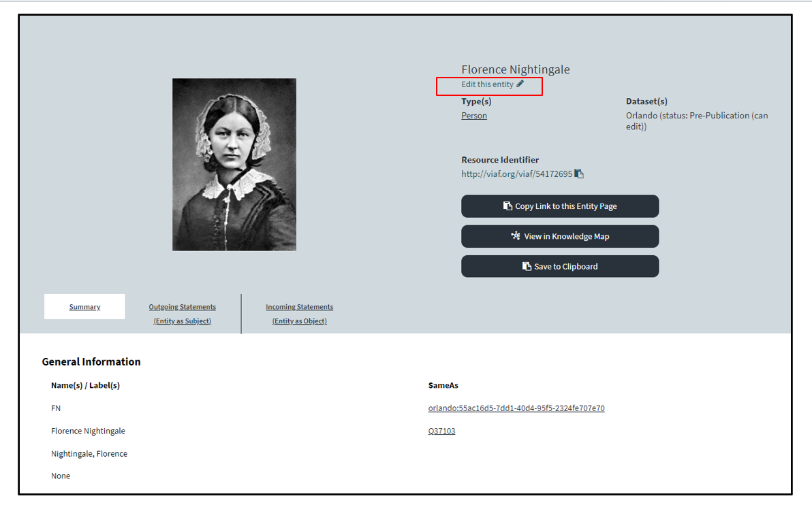
Task: Click the Edit this entity text
Action: pyautogui.click(x=487, y=84)
